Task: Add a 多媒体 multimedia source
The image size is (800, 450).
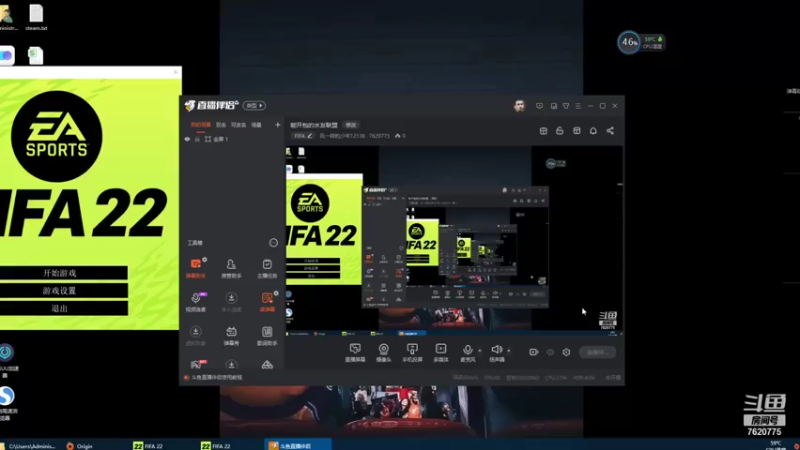Action: [x=441, y=353]
